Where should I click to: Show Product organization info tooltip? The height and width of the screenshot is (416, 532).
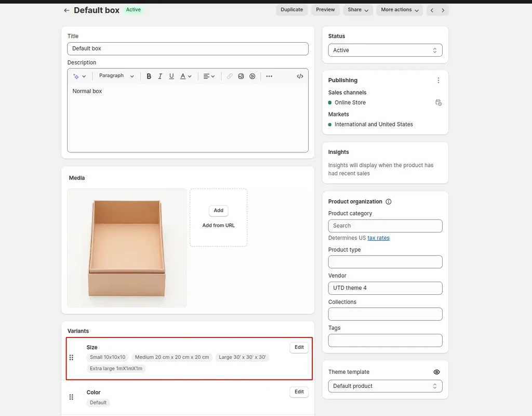389,202
